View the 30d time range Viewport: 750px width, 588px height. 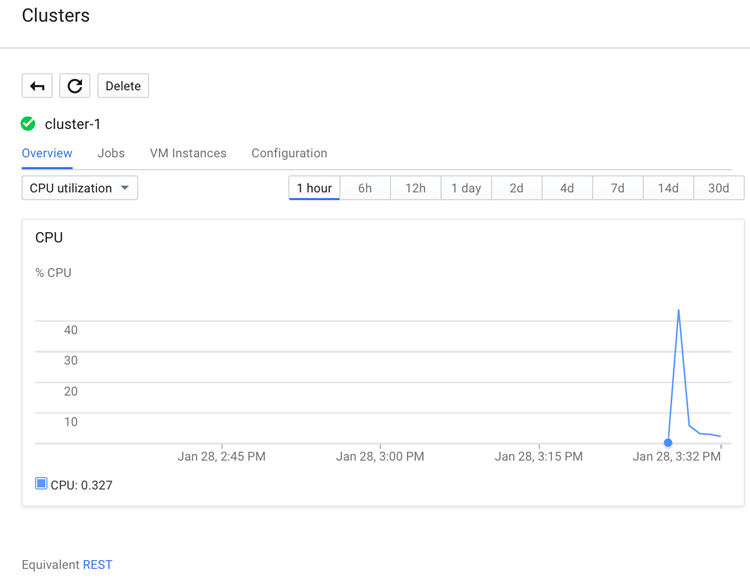719,188
